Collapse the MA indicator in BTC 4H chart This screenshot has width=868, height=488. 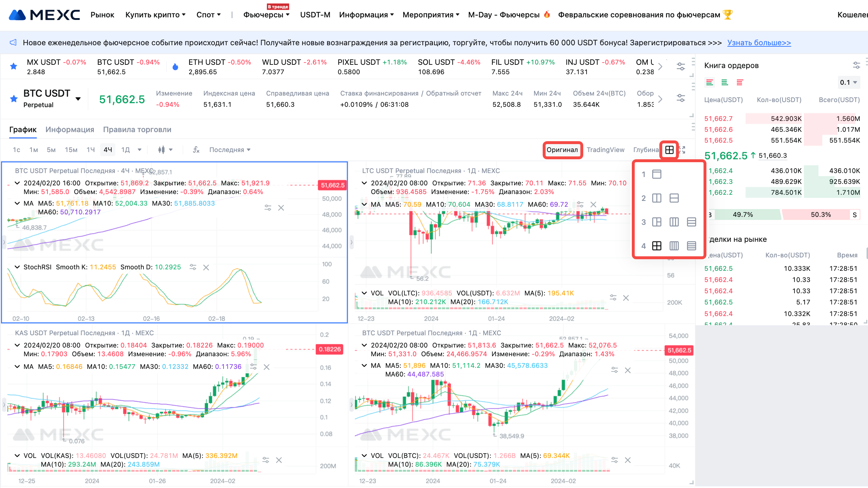click(17, 203)
